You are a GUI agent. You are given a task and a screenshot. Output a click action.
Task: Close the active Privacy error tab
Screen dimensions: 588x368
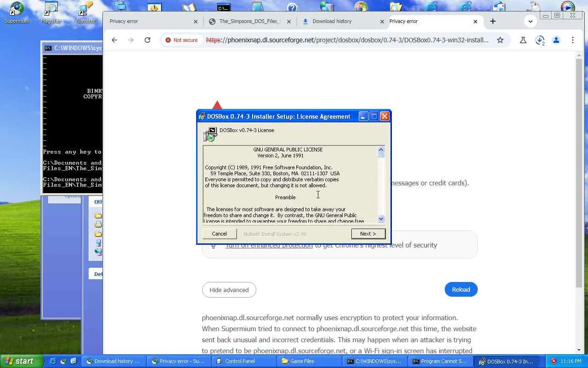click(475, 21)
